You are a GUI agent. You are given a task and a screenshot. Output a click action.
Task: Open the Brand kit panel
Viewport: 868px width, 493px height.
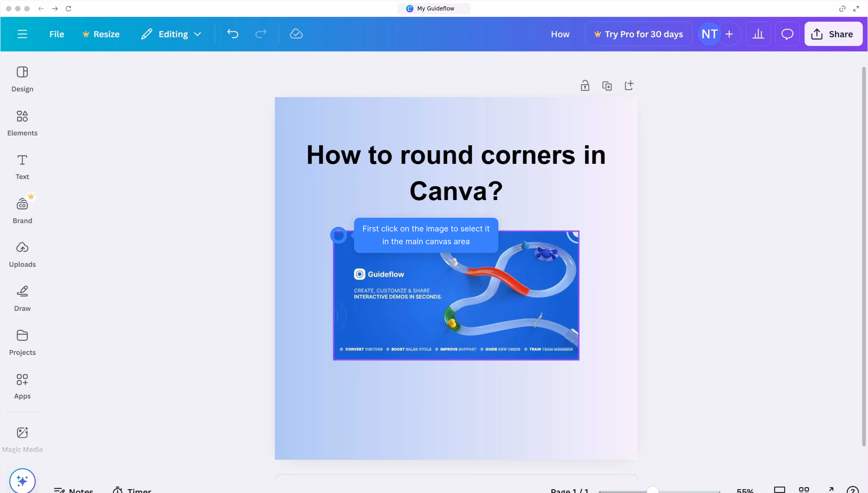pyautogui.click(x=22, y=210)
